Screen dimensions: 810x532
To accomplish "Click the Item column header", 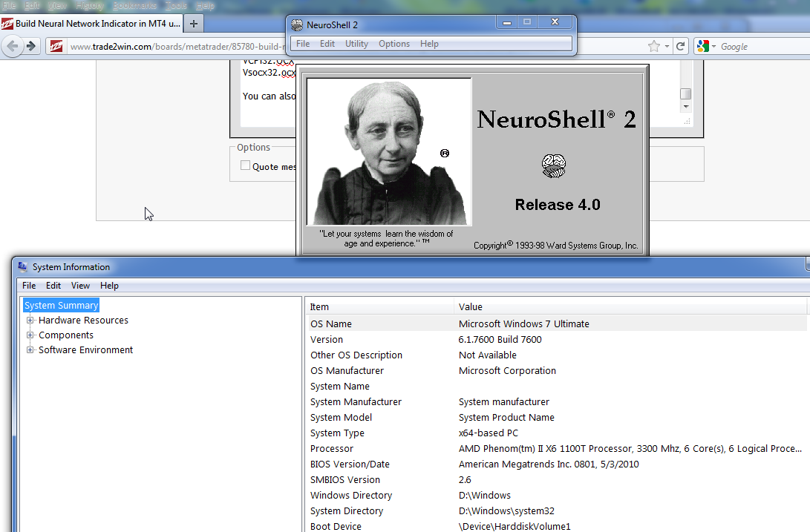I will [x=379, y=306].
